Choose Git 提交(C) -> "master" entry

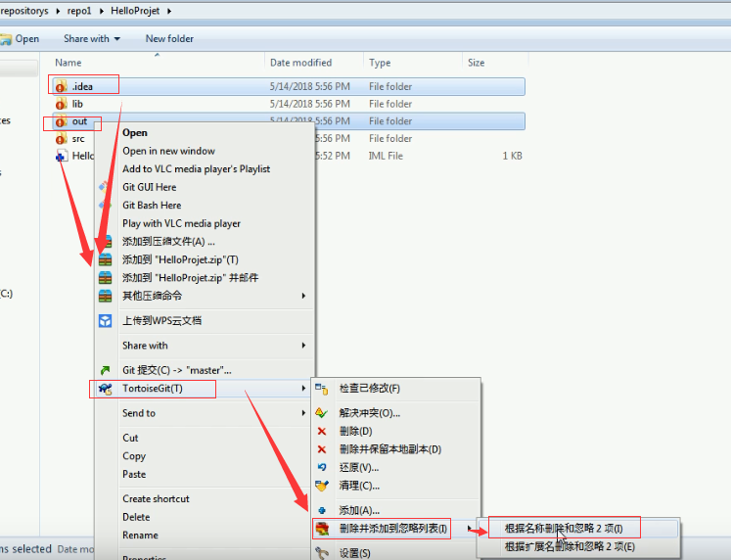click(177, 370)
